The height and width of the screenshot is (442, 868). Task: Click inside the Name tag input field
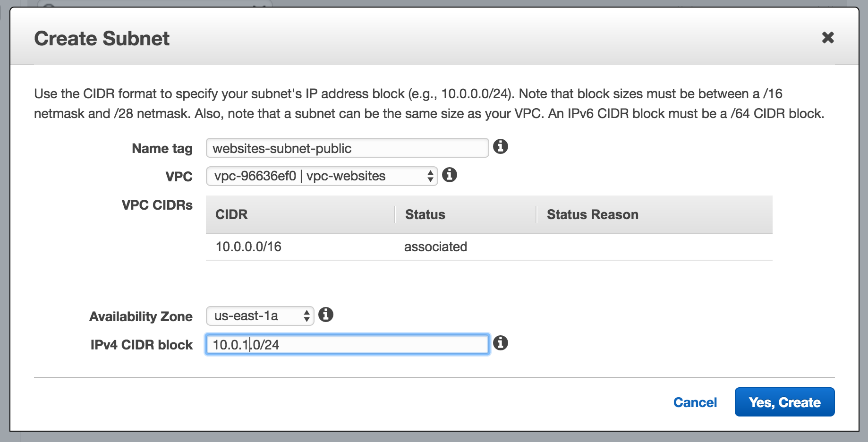(346, 147)
